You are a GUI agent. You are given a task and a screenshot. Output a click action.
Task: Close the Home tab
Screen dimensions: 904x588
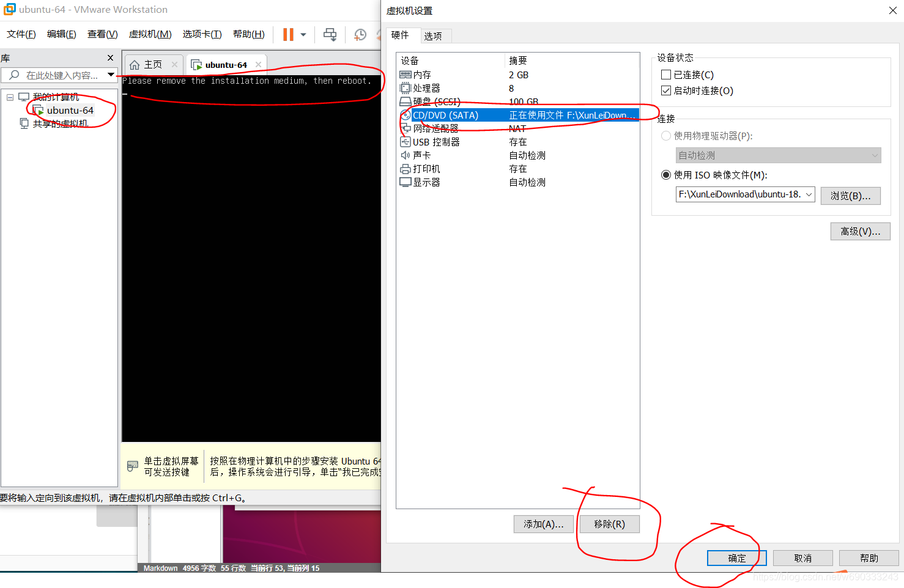pos(174,64)
